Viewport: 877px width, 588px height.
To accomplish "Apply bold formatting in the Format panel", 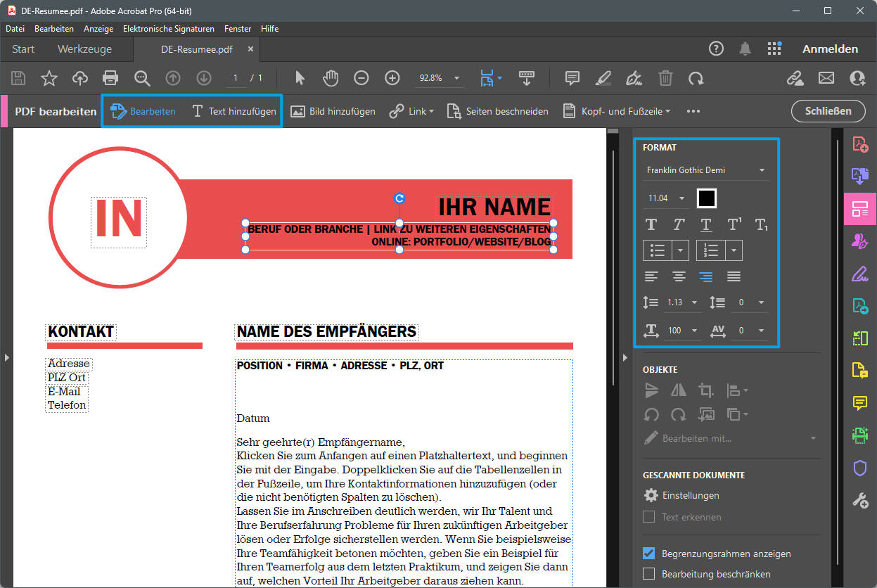I will (x=651, y=224).
